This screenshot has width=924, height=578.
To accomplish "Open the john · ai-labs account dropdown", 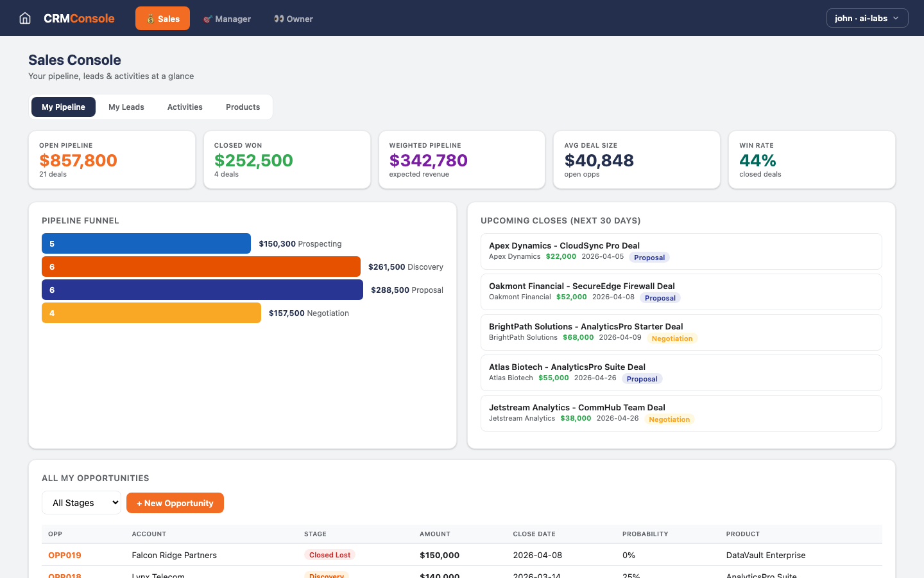I will click(867, 18).
